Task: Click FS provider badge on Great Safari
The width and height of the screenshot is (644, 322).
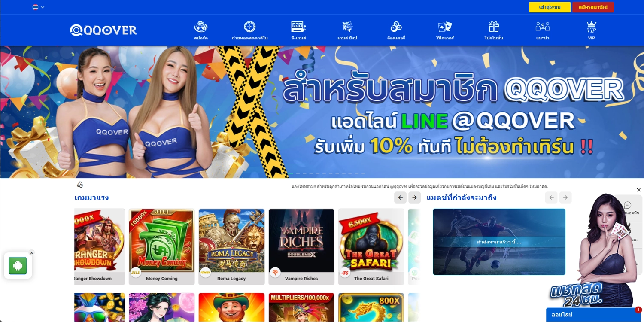Action: tap(345, 273)
